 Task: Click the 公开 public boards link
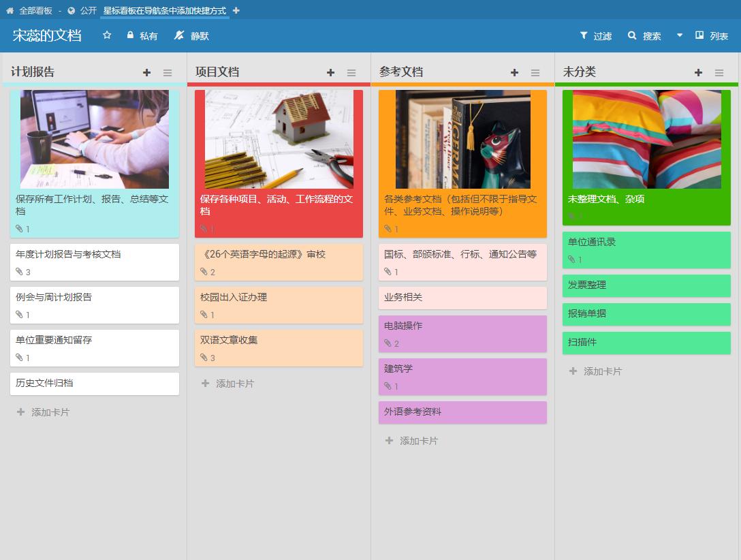[82, 10]
